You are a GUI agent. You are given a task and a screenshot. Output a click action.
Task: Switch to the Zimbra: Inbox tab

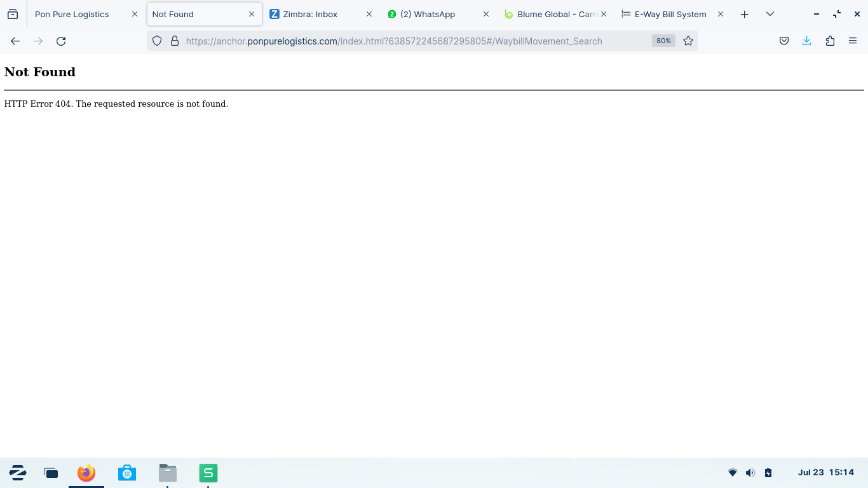[310, 14]
